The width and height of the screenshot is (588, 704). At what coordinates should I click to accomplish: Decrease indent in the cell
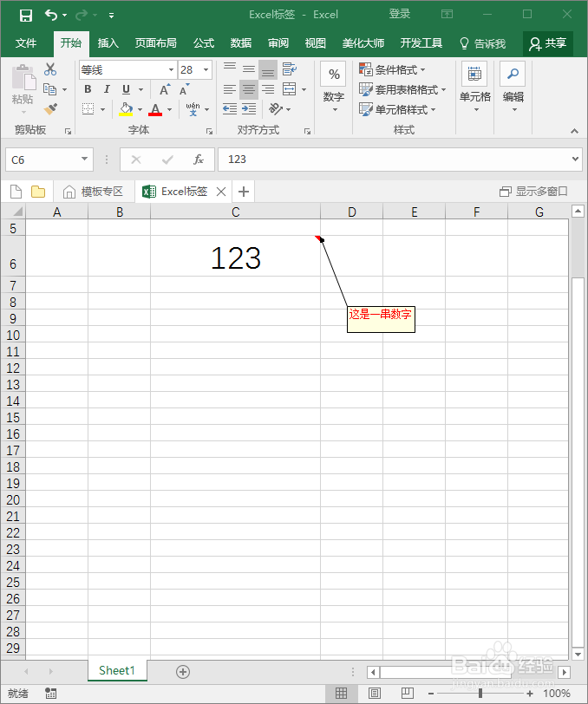[x=230, y=108]
